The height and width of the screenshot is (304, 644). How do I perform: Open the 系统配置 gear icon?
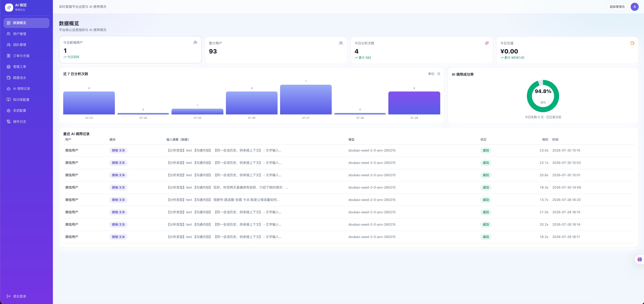tap(9, 110)
